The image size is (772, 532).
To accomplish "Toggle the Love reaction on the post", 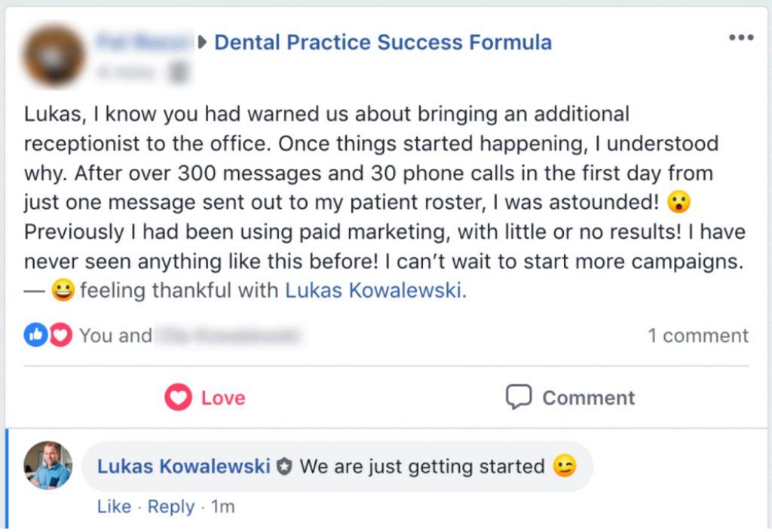I will click(x=205, y=398).
